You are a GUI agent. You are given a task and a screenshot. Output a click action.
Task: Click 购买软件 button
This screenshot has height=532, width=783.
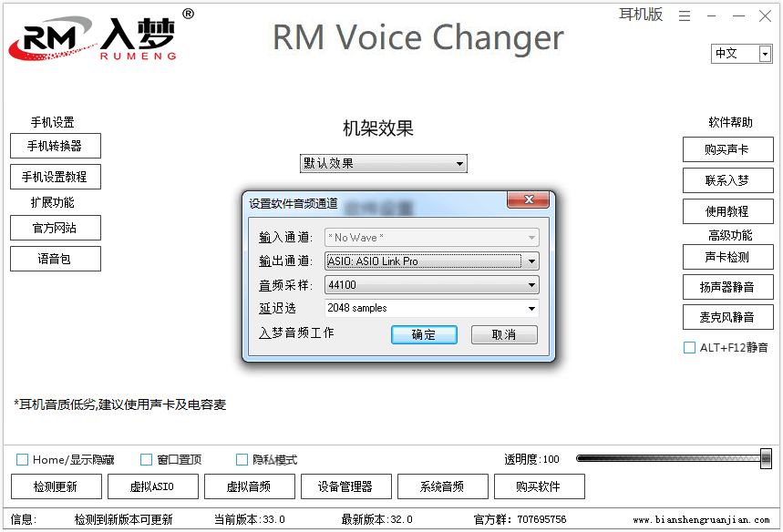(x=540, y=486)
